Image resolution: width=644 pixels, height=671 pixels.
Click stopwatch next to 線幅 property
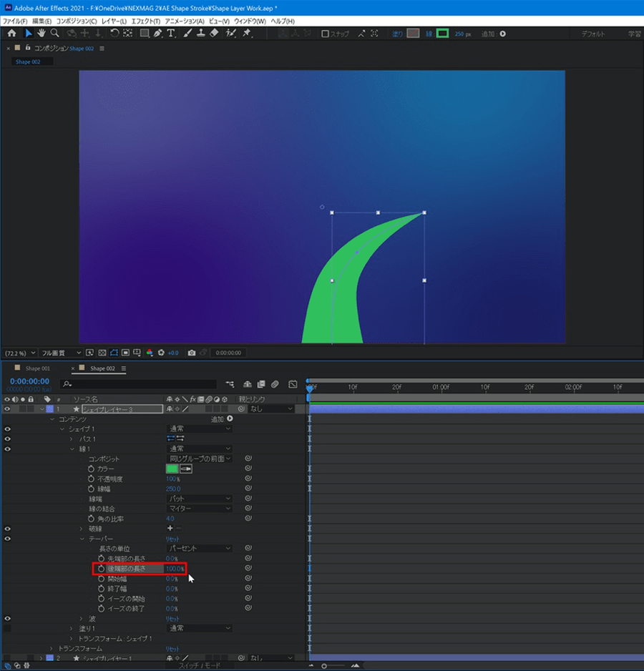click(x=92, y=489)
